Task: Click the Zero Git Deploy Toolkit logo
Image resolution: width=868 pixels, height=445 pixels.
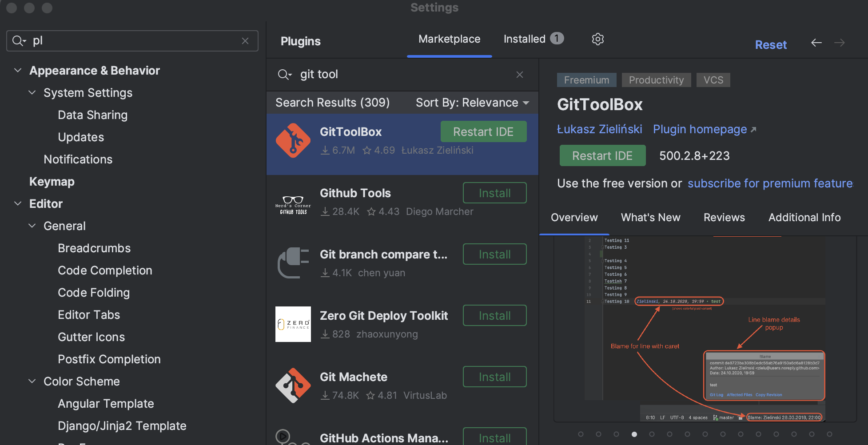Action: [x=293, y=324]
